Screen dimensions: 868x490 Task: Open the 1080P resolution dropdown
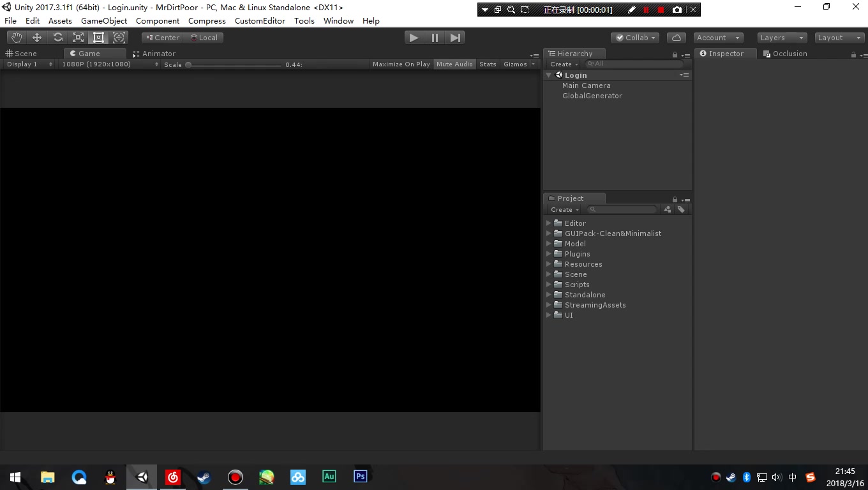(x=109, y=64)
